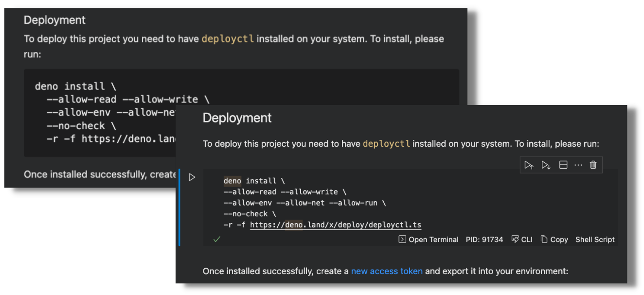
Task: Delete the cell using the trash icon
Action: 593,165
